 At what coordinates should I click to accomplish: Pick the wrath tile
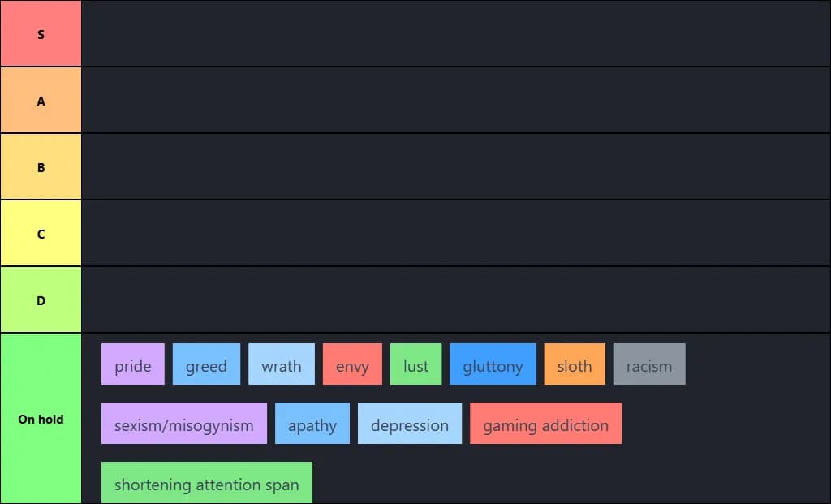281,364
